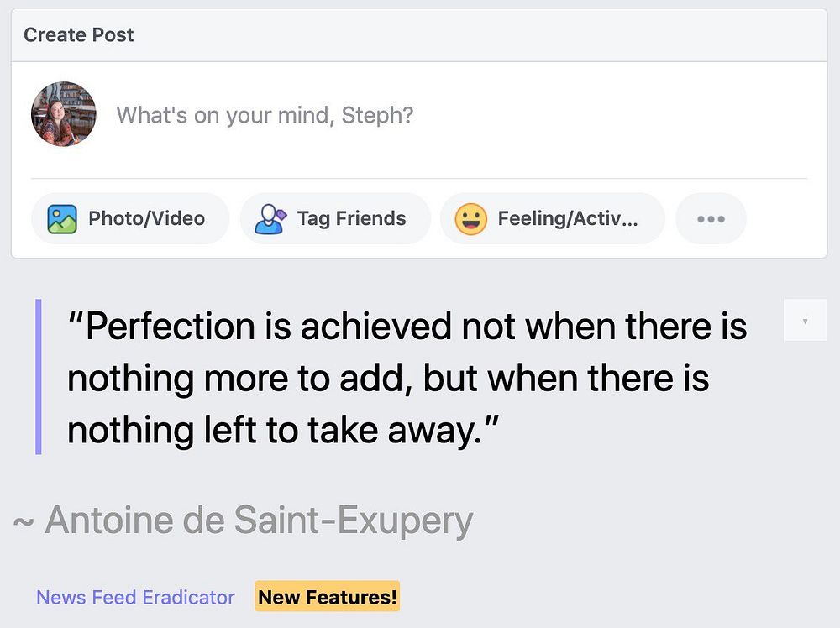The height and width of the screenshot is (628, 840).
Task: Click the Tag Friends person icon
Action: [270, 219]
